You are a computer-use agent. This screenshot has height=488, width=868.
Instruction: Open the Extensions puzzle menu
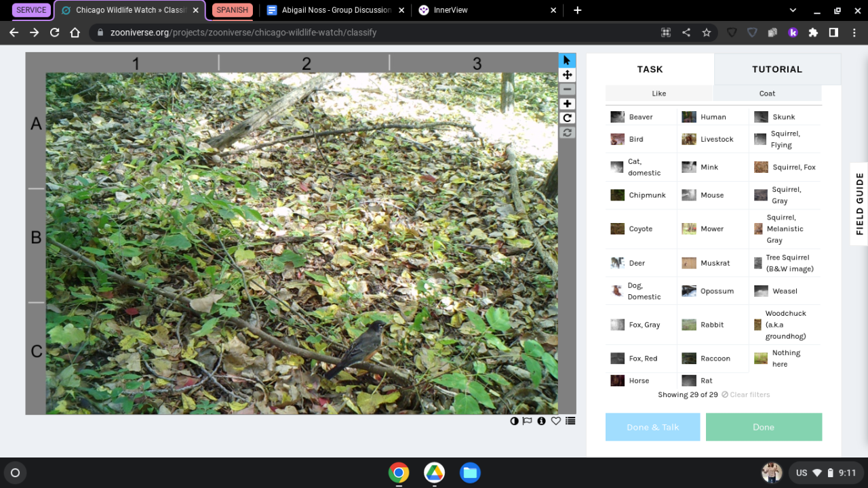click(x=814, y=33)
